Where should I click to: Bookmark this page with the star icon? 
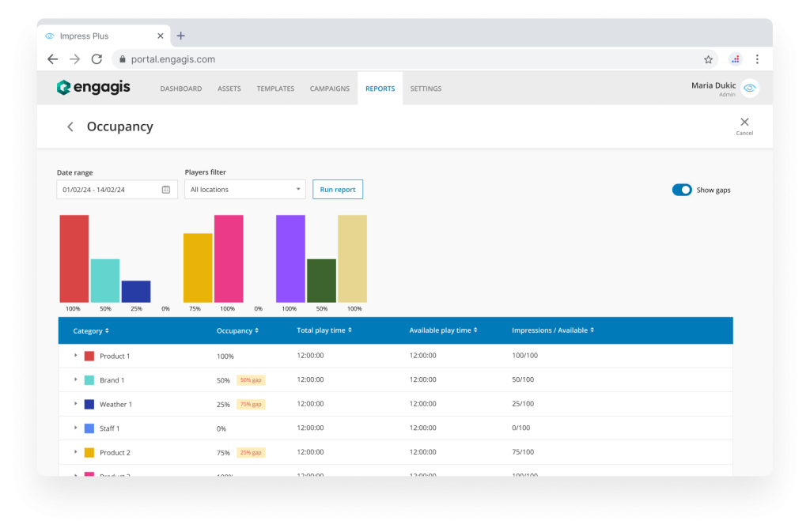(708, 59)
